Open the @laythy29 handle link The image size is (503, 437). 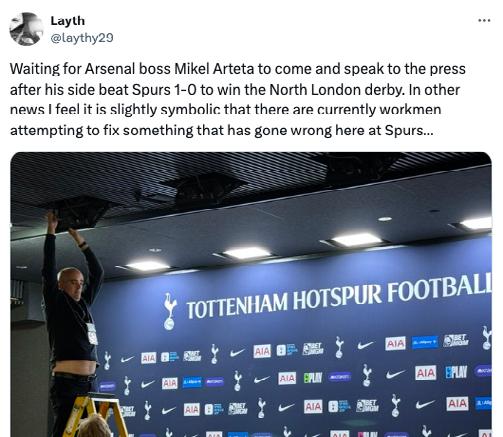tap(82, 38)
